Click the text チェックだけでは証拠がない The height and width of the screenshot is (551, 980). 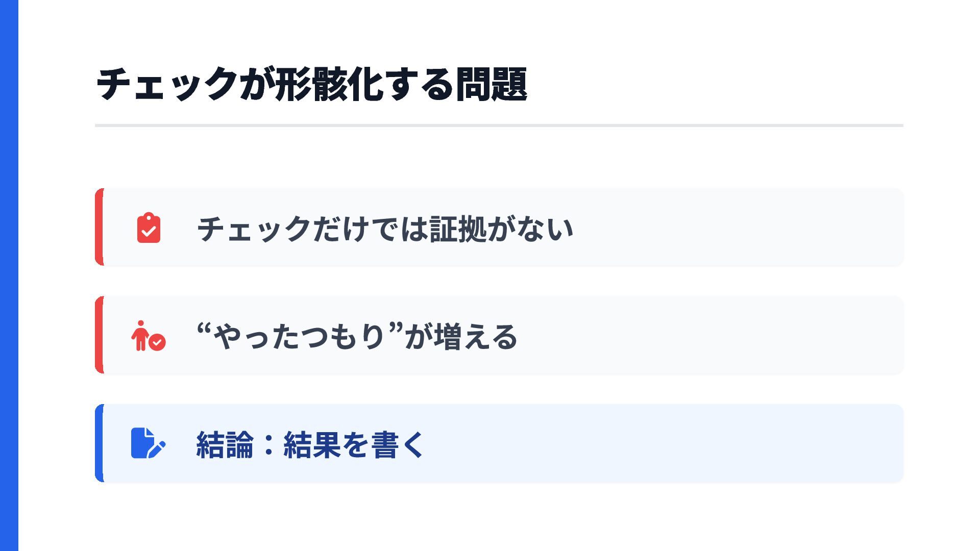[x=385, y=229]
